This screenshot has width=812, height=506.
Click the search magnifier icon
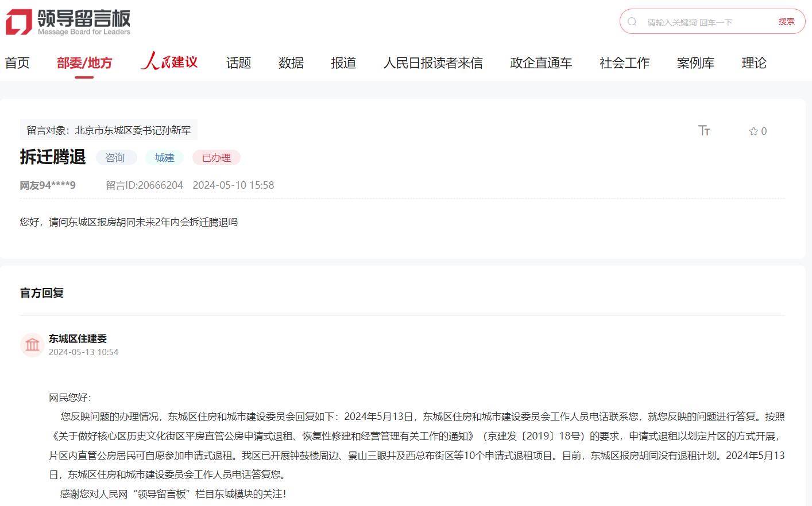(632, 22)
